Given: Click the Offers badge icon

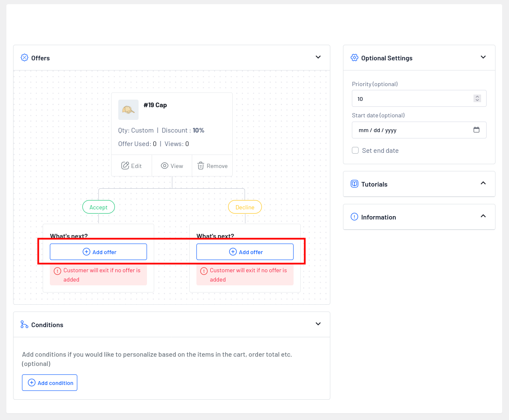Looking at the screenshot, I should click(24, 58).
